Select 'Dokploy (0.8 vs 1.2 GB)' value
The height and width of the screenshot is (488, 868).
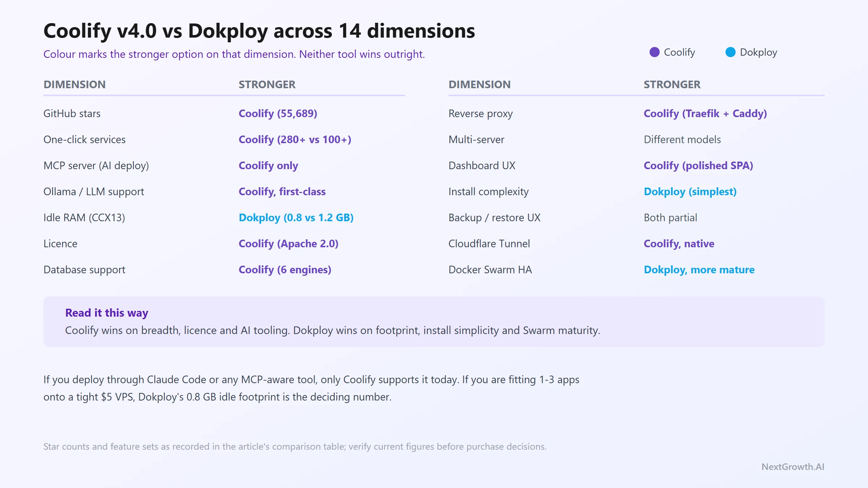pyautogui.click(x=296, y=218)
